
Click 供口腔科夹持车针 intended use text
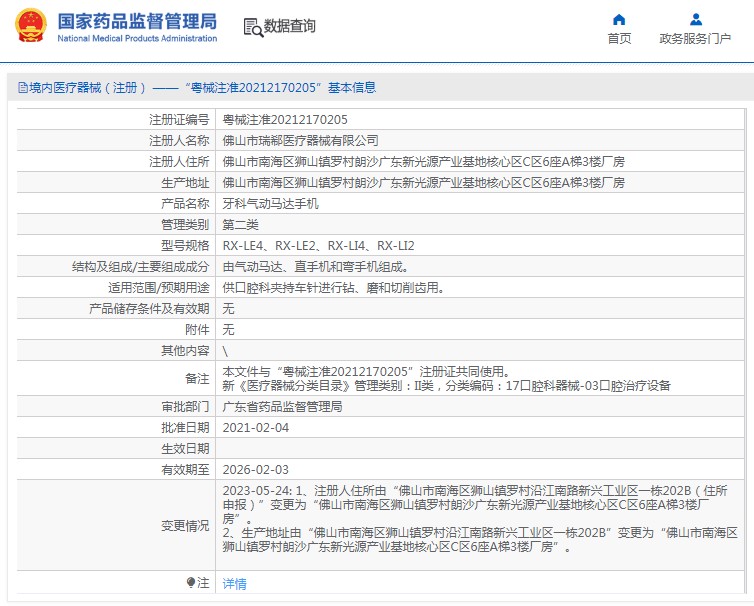(333, 288)
